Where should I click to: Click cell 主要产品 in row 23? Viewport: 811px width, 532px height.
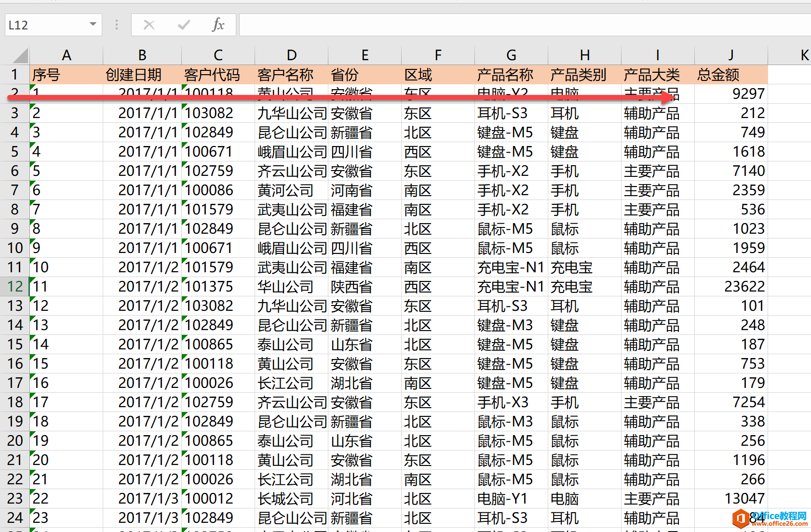point(658,499)
